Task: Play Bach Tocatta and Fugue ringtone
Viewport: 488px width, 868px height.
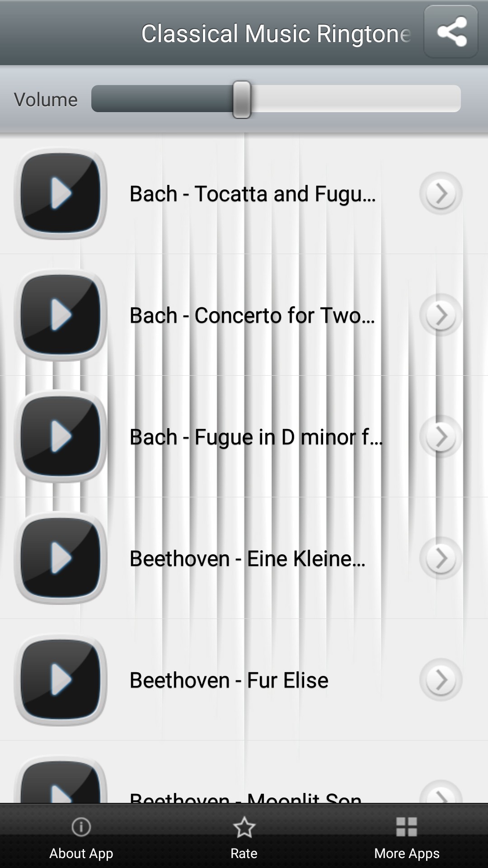Action: pyautogui.click(x=61, y=193)
